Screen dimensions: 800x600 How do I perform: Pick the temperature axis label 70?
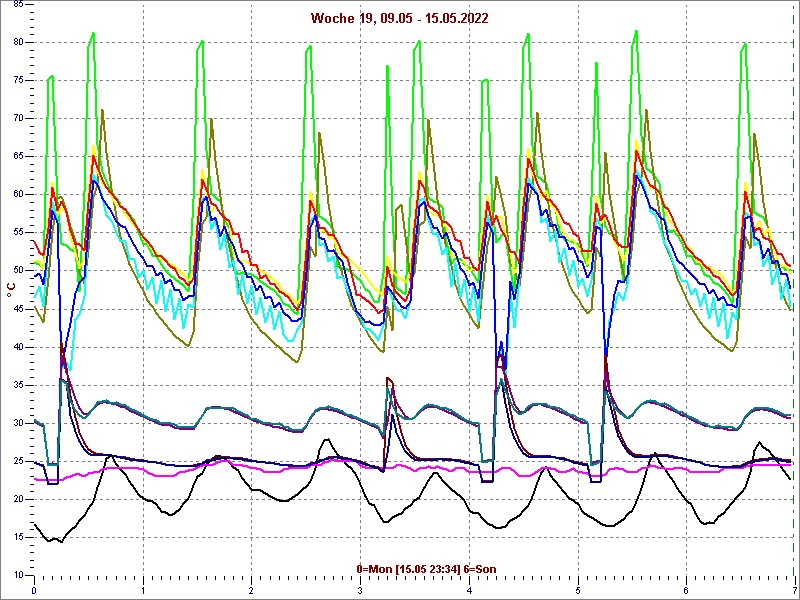coord(18,118)
